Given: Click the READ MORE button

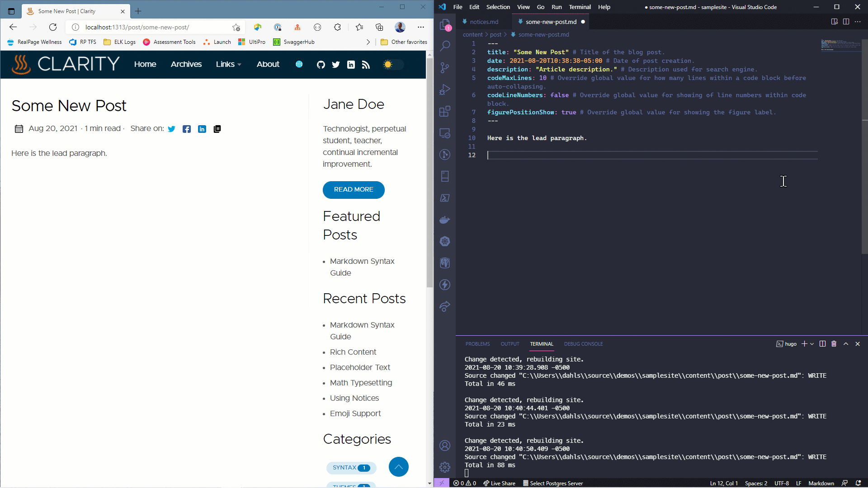Looking at the screenshot, I should click(x=354, y=190).
